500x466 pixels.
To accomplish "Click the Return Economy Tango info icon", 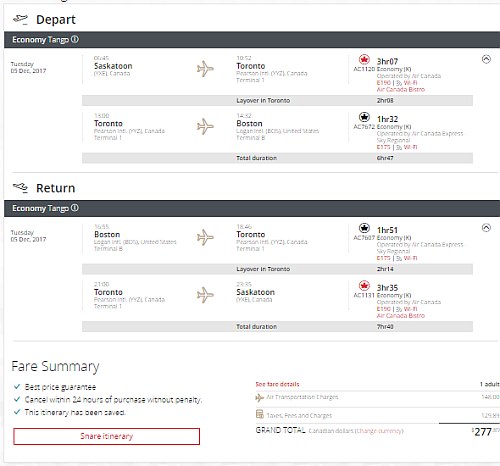I will (75, 208).
